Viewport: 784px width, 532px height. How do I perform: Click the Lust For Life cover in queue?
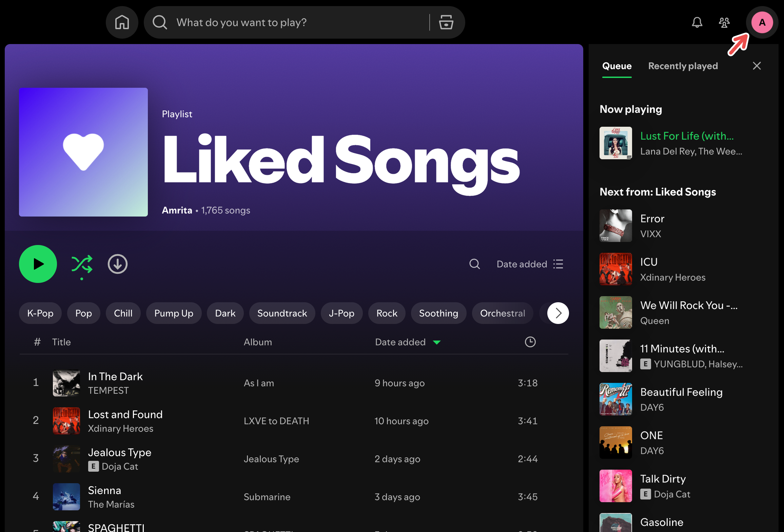tap(616, 143)
